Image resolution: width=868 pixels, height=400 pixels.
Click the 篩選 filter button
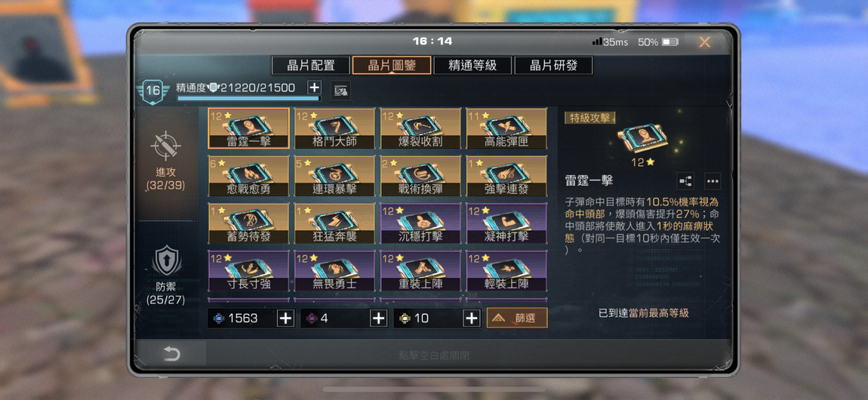pyautogui.click(x=517, y=318)
